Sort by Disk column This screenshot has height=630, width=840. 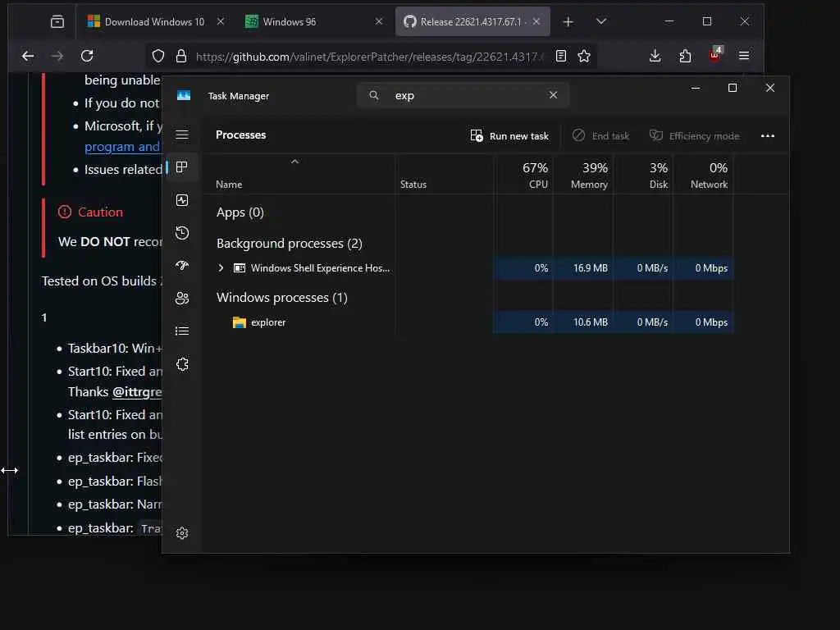(x=644, y=176)
